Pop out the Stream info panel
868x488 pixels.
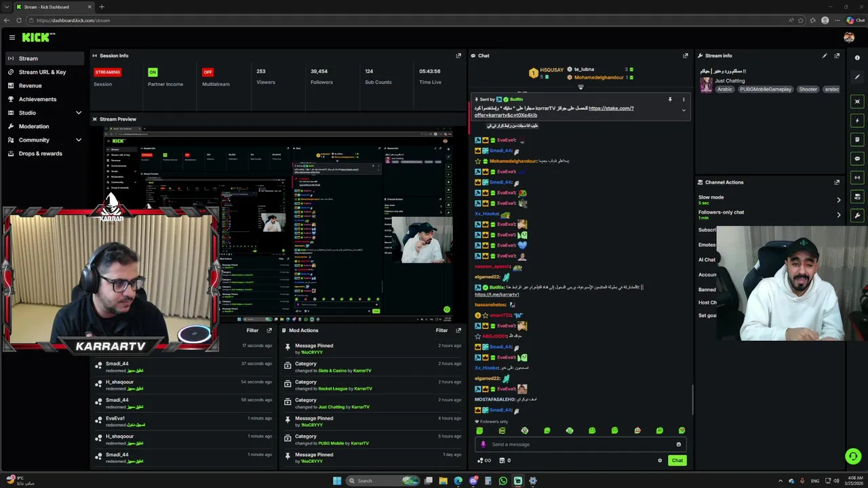pyautogui.click(x=837, y=56)
